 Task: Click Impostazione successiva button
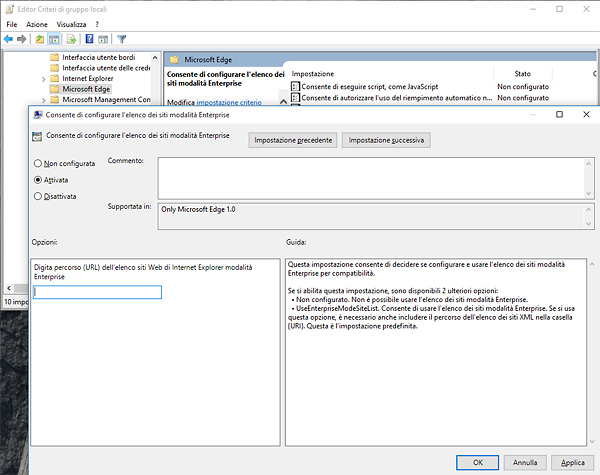tap(386, 140)
